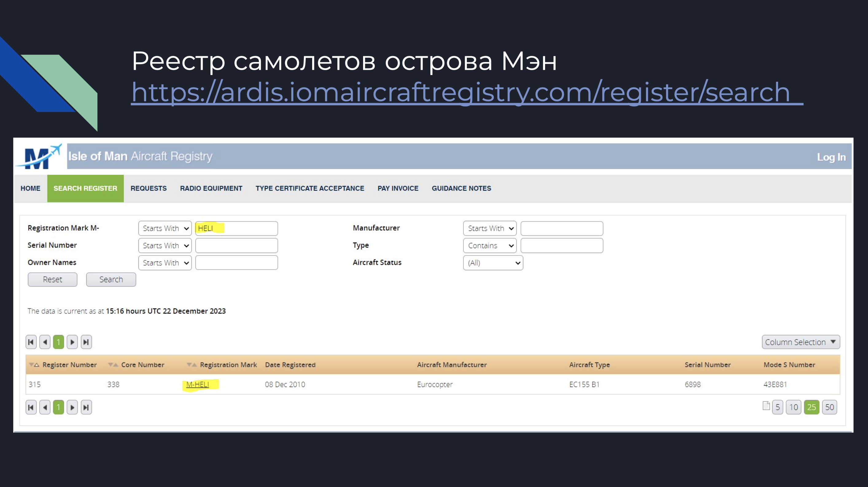Show 10 results per page
Image resolution: width=868 pixels, height=487 pixels.
[x=793, y=407]
